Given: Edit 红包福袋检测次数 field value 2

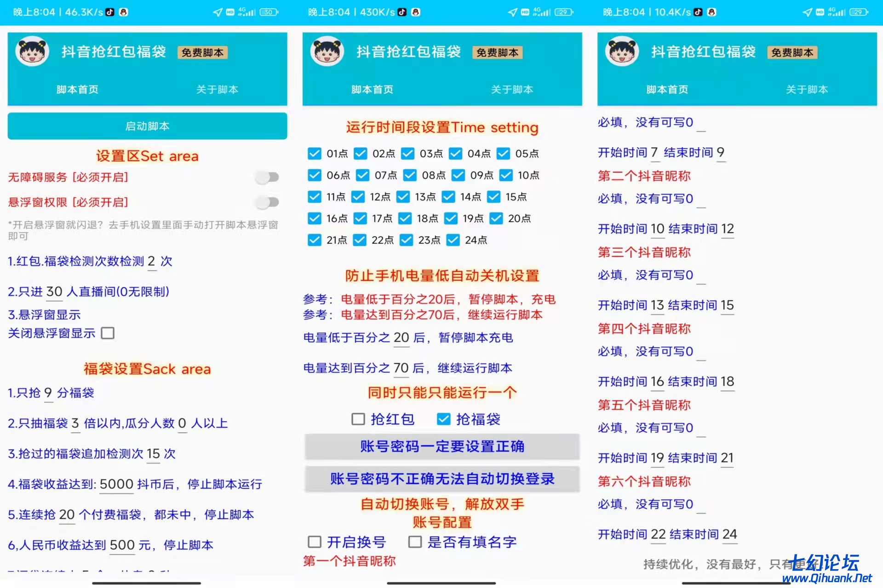Looking at the screenshot, I should [152, 262].
